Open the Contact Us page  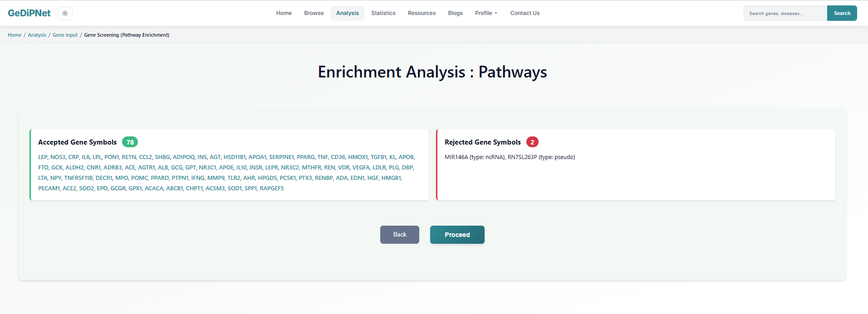pos(525,13)
